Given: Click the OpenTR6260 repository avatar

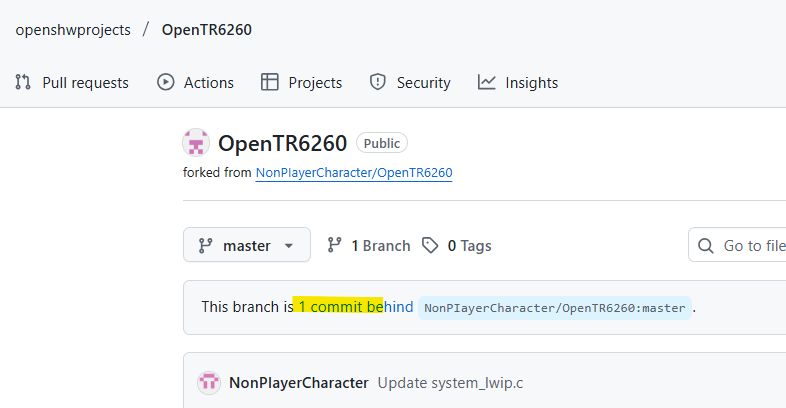Looking at the screenshot, I should (x=196, y=143).
